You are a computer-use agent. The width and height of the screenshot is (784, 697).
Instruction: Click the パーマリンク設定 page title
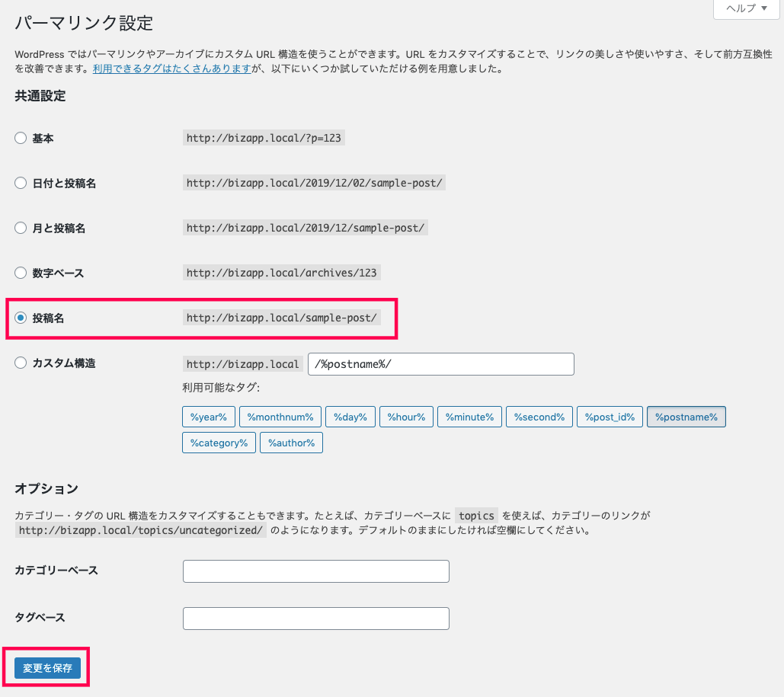pos(84,23)
